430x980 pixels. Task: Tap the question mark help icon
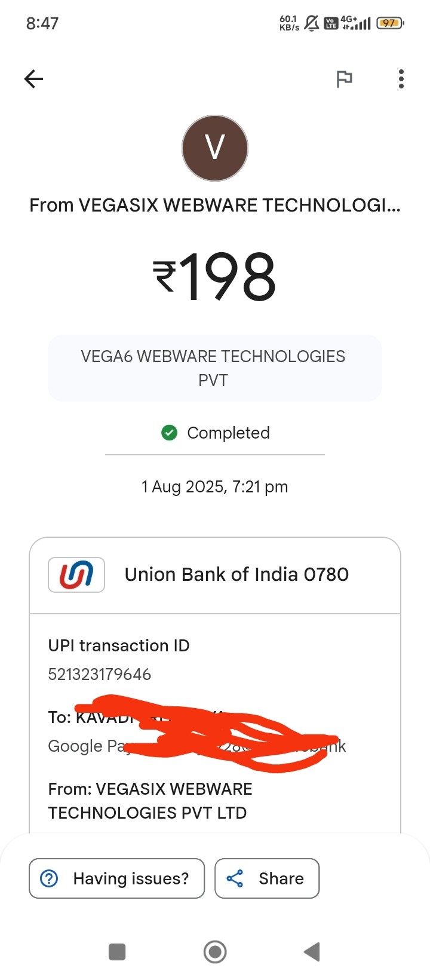click(49, 878)
